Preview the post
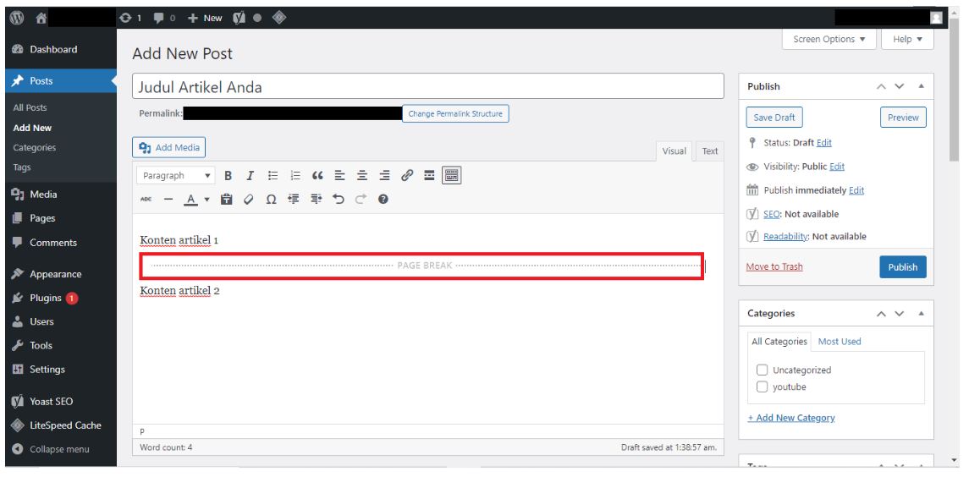 (903, 118)
